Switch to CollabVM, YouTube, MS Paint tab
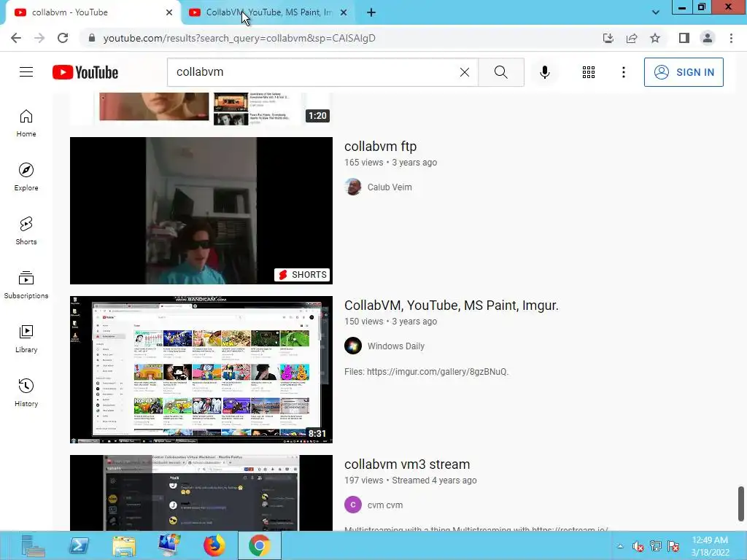This screenshot has height=560, width=747. coord(268,12)
